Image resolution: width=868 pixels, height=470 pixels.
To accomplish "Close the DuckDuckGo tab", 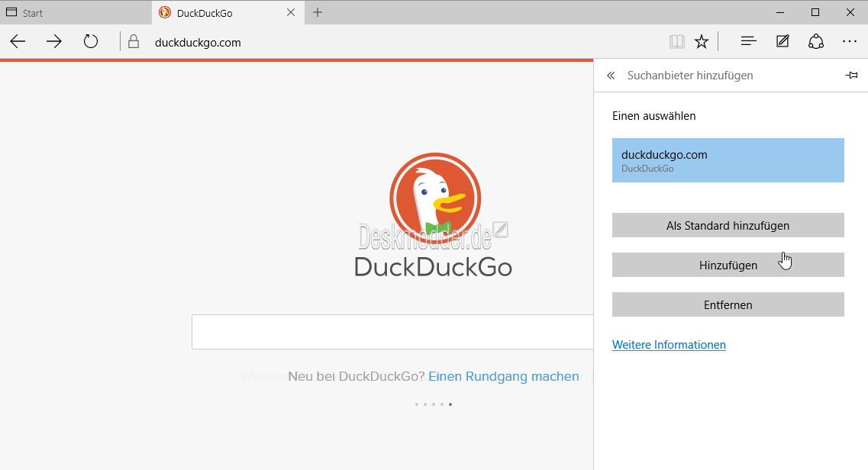I will pyautogui.click(x=291, y=12).
